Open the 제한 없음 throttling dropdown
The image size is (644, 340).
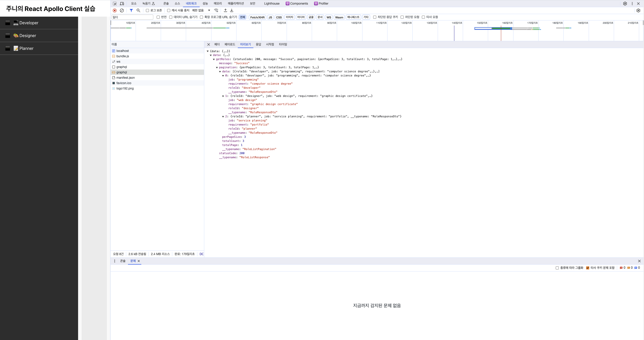coord(201,10)
